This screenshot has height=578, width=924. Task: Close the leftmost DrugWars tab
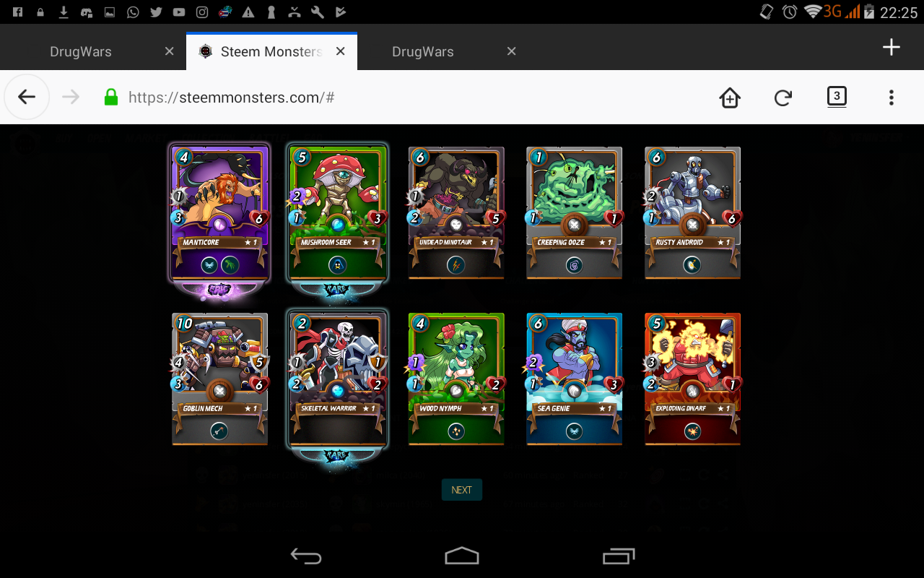point(170,51)
